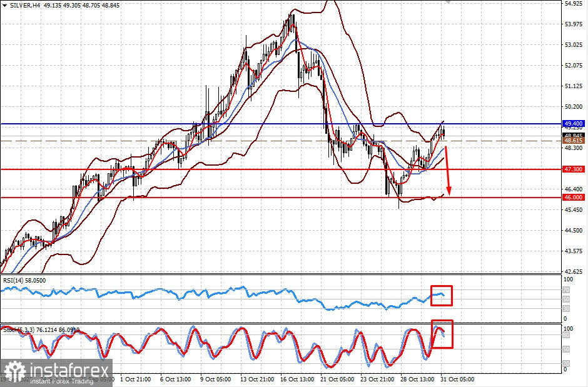Click the red 47.300 horizontal support line
The image size is (588, 387).
(x=281, y=169)
